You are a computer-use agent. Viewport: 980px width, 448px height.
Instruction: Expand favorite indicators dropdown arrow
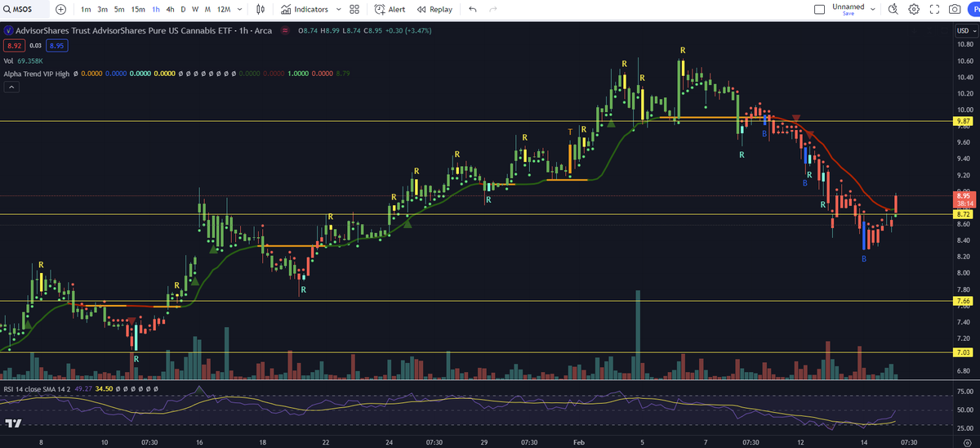338,9
